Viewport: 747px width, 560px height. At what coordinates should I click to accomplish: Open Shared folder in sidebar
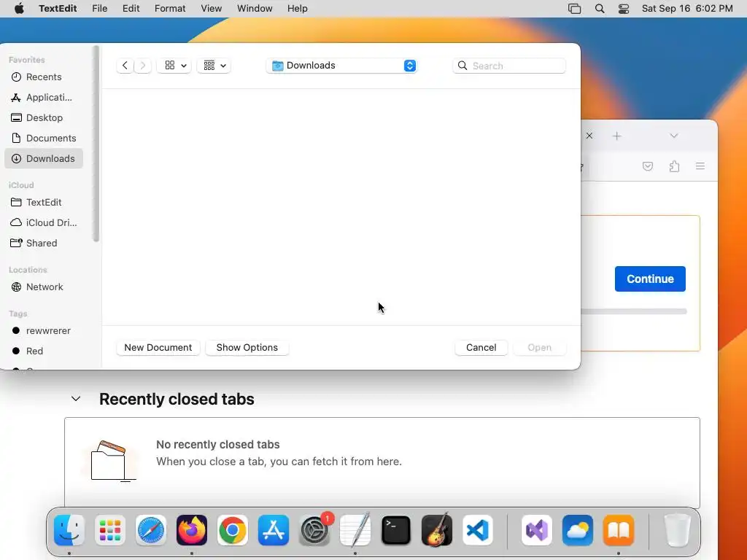[x=43, y=244]
